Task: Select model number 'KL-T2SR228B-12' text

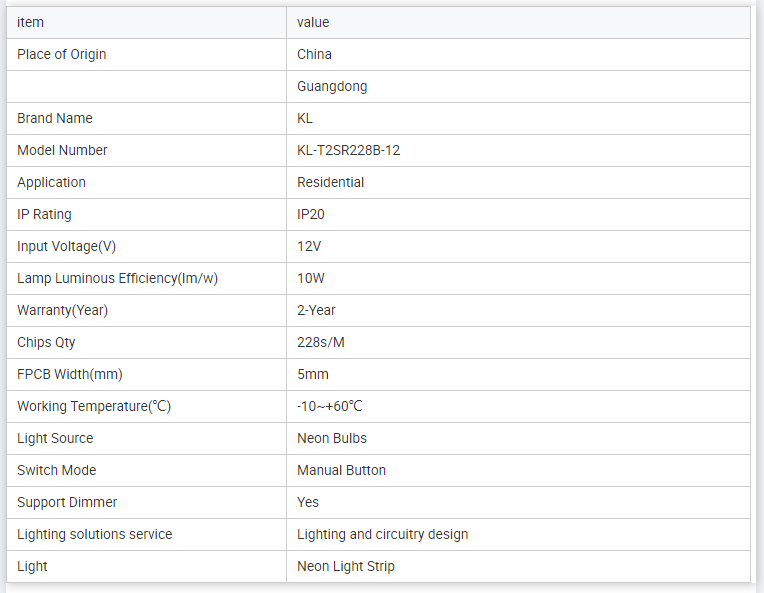Action: [349, 150]
